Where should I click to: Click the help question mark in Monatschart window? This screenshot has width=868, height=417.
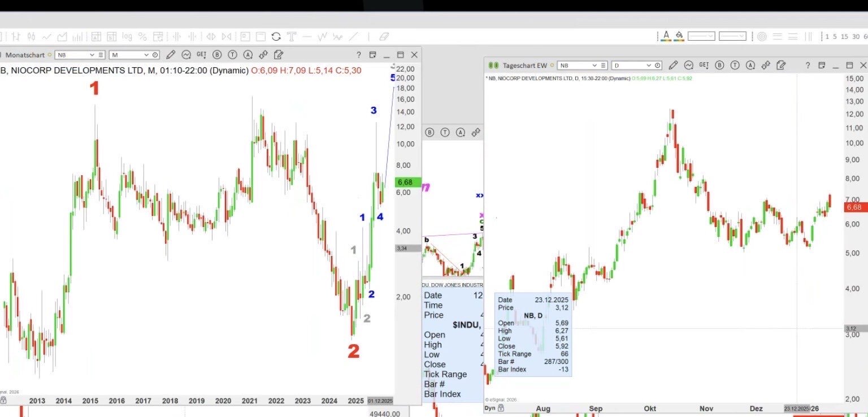[358, 55]
